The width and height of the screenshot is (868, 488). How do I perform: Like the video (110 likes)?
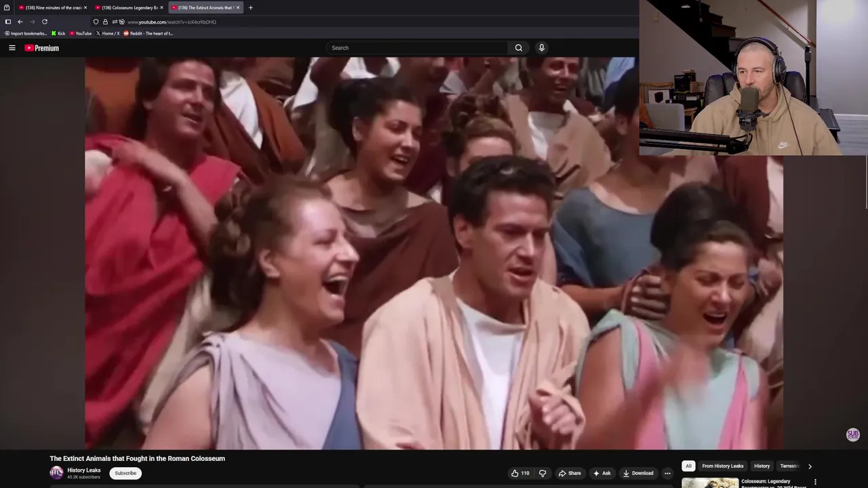click(x=521, y=473)
